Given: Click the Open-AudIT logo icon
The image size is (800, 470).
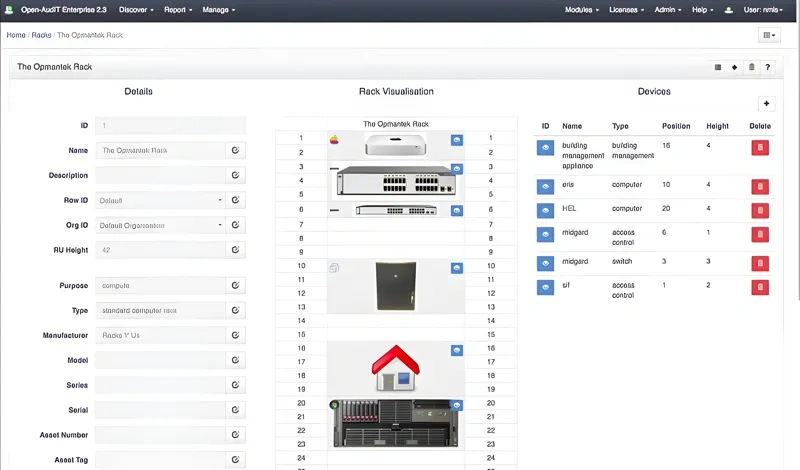Looking at the screenshot, I should point(9,10).
